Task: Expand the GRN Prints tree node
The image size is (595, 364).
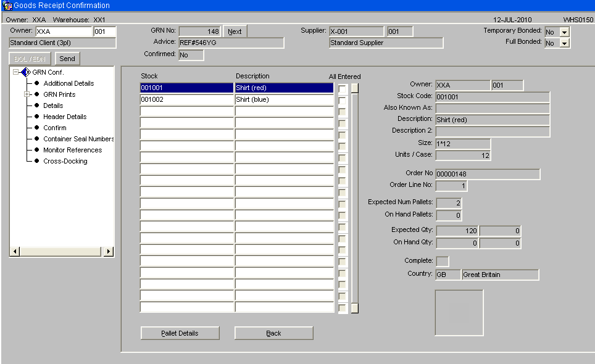Action: tap(27, 94)
